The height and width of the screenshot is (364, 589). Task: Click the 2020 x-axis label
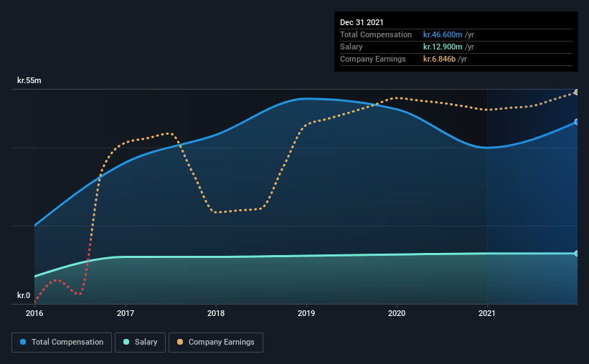(x=397, y=313)
